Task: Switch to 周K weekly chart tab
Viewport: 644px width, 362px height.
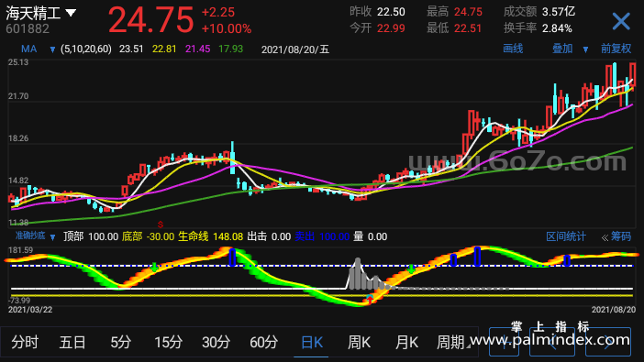Action: click(359, 342)
